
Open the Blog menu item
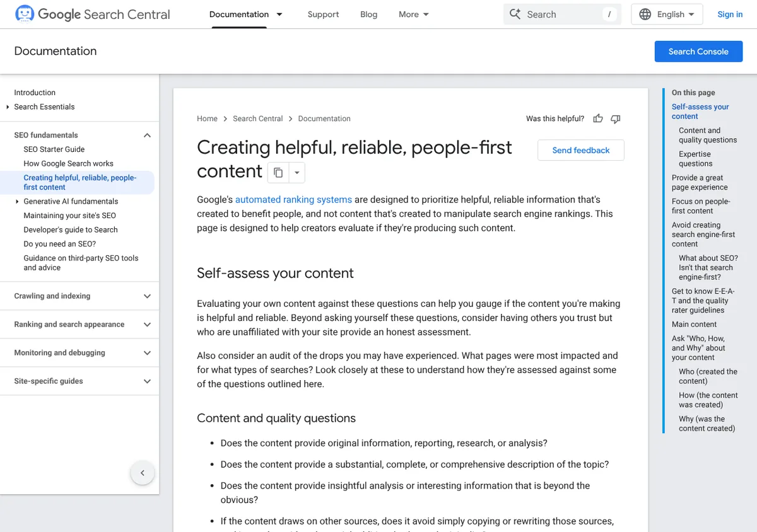(x=368, y=14)
